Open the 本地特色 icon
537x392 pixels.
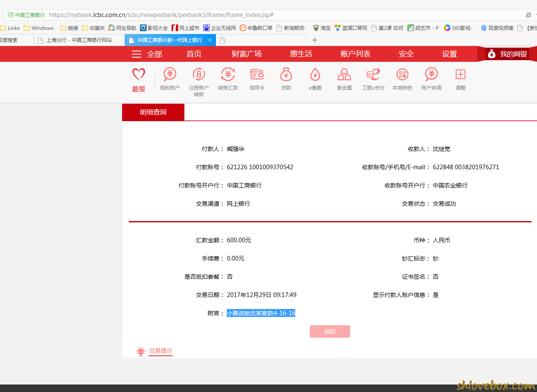(x=402, y=74)
